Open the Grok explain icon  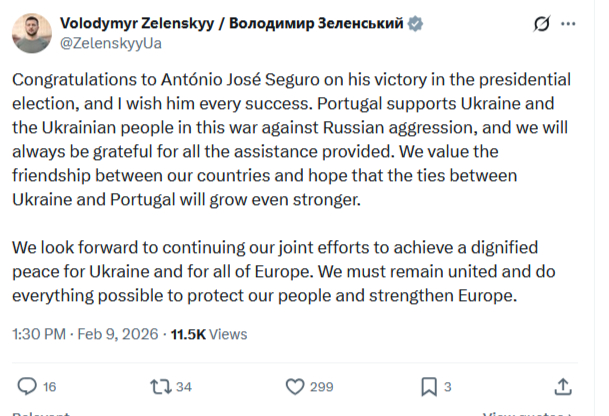[543, 23]
